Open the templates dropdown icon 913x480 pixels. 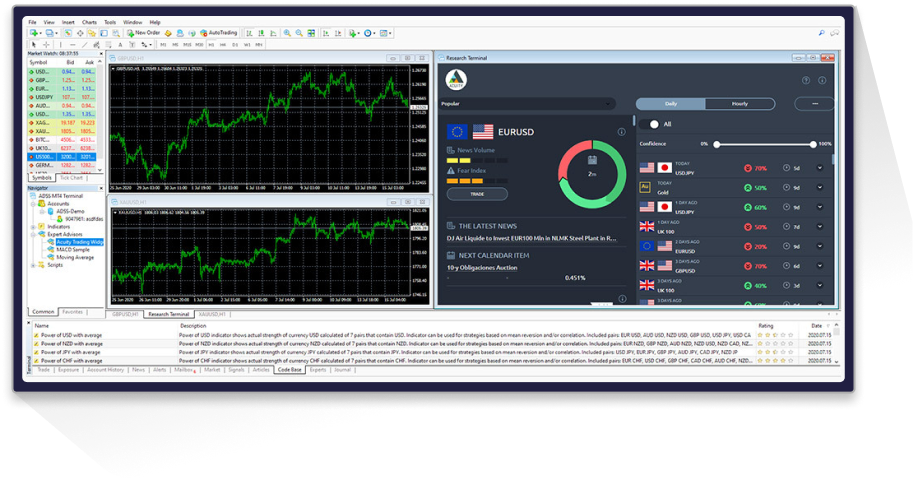click(384, 33)
